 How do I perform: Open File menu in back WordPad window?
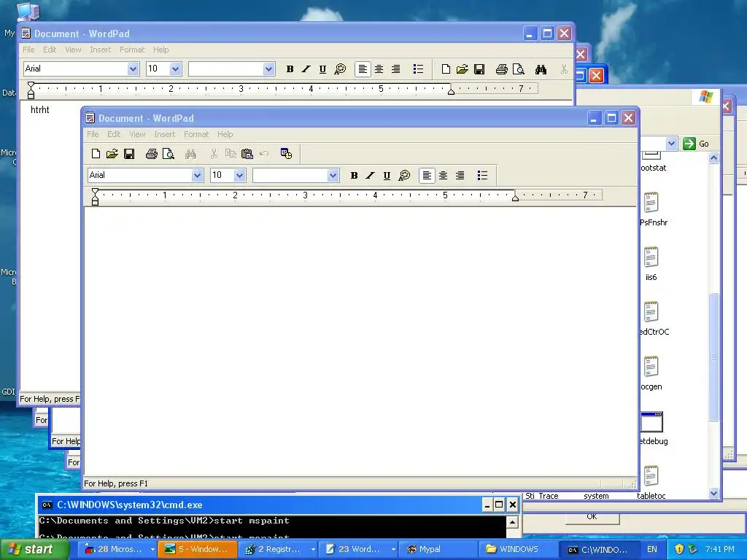pos(28,50)
